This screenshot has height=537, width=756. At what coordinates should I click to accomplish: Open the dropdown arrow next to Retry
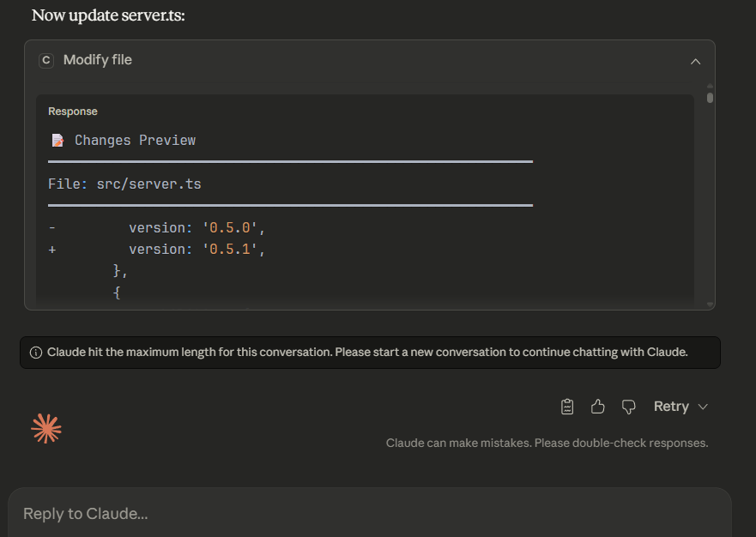[704, 407]
